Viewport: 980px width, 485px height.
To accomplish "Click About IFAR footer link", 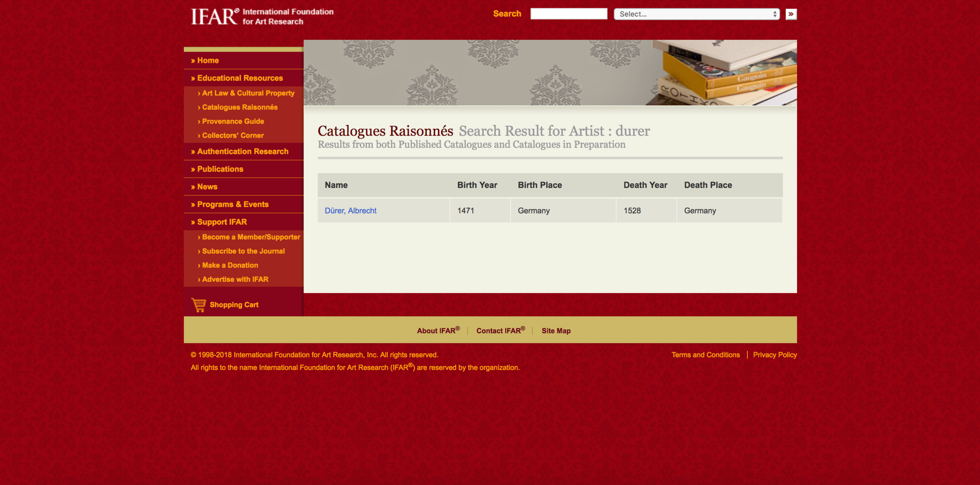I will [438, 331].
